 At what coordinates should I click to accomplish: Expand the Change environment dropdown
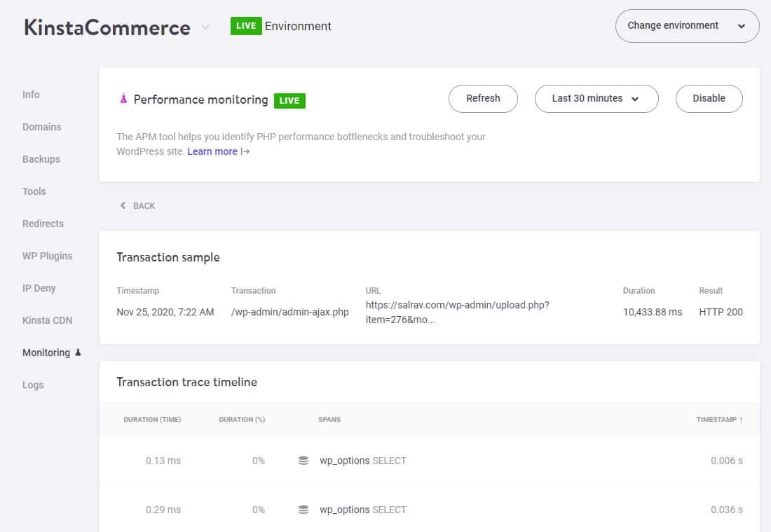[686, 25]
